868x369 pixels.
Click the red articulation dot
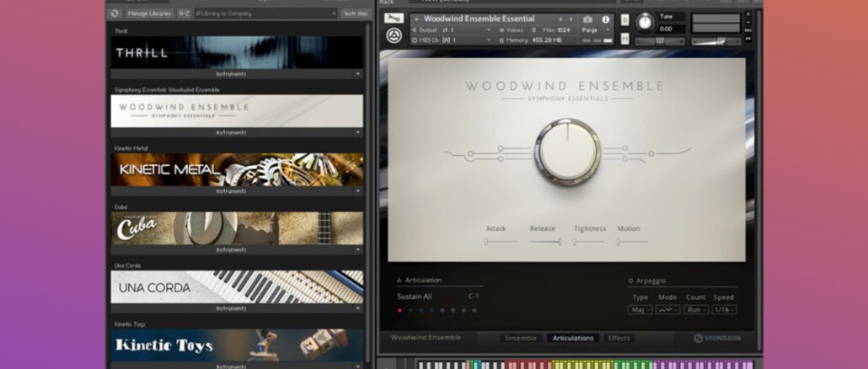399,310
